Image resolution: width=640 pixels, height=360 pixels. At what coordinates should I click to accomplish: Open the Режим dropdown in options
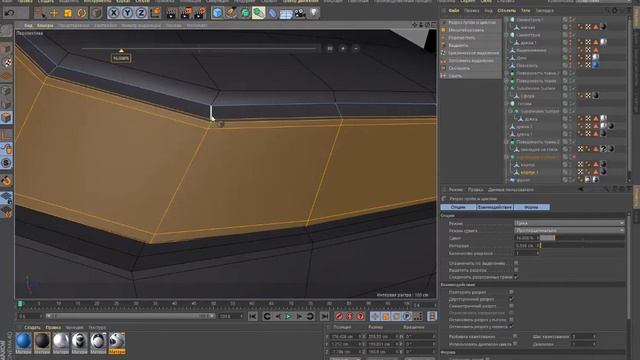[x=569, y=223]
